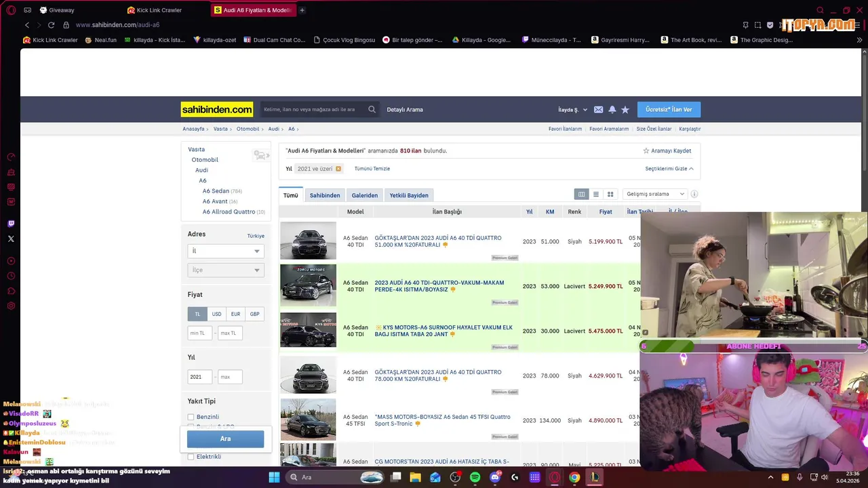Click the blue Ara search button
Image resolution: width=868 pixels, height=488 pixels.
tap(225, 439)
